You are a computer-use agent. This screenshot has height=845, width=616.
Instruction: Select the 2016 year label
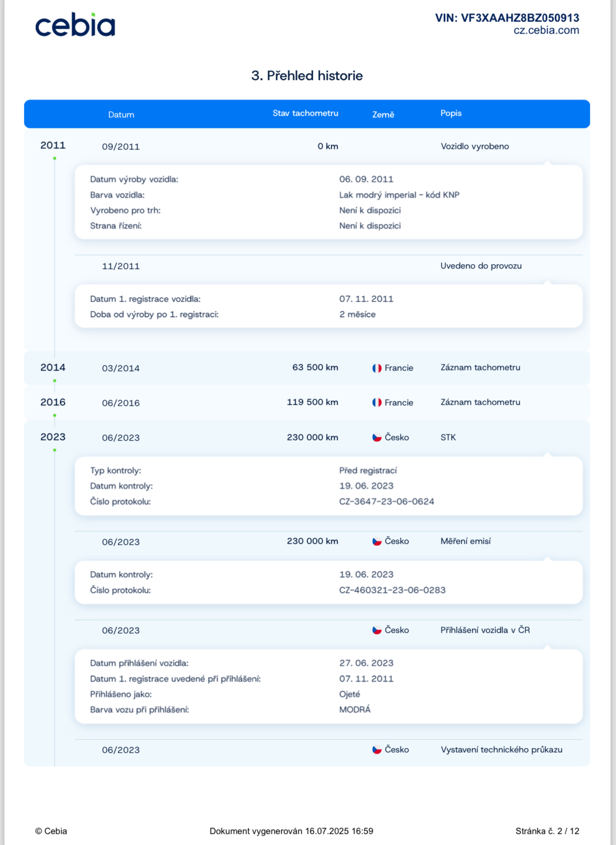[53, 402]
